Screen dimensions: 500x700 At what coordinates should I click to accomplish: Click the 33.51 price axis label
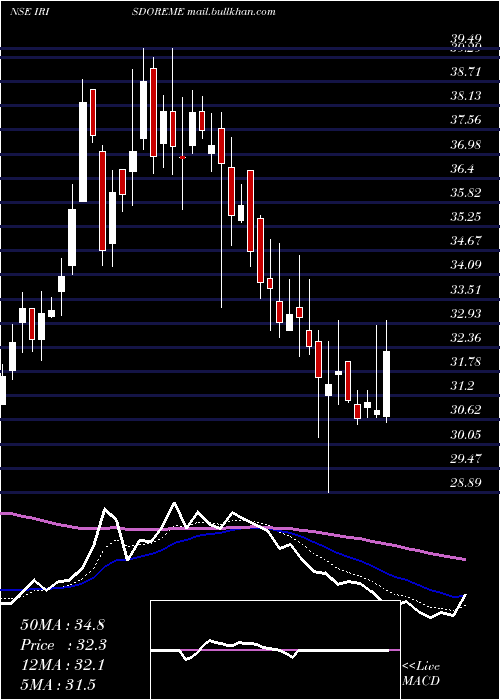(466, 289)
